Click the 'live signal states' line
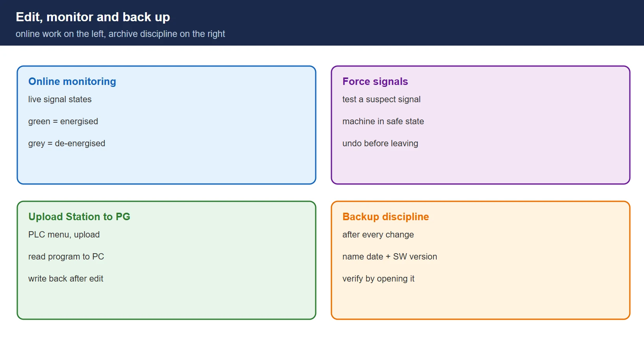Image resolution: width=644 pixels, height=346 pixels. tap(60, 99)
